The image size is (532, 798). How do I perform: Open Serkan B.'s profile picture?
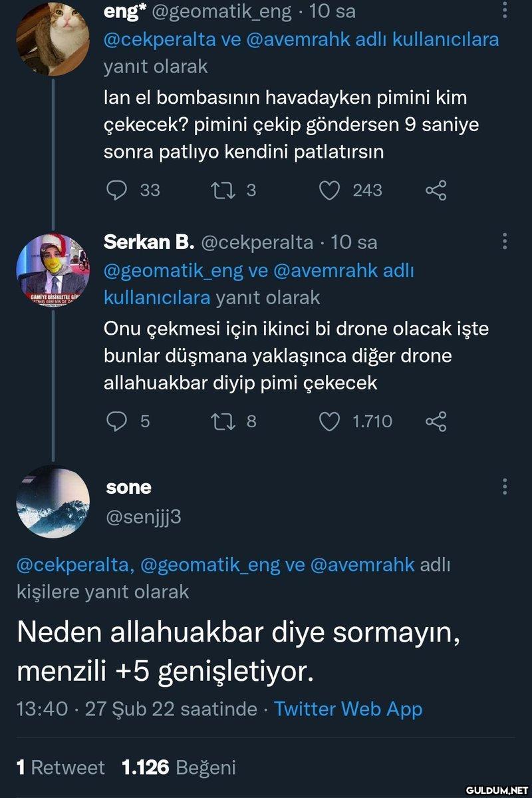(53, 269)
